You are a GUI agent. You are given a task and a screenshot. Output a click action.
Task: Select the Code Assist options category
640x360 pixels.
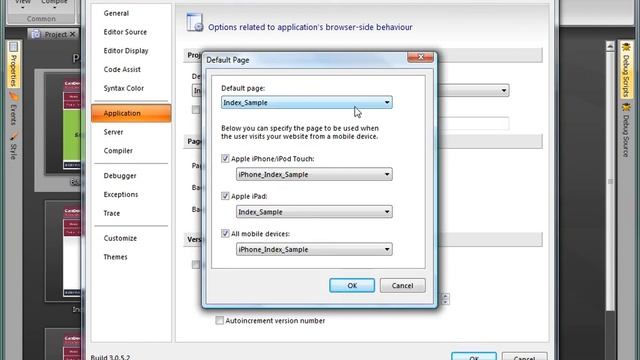(x=122, y=69)
